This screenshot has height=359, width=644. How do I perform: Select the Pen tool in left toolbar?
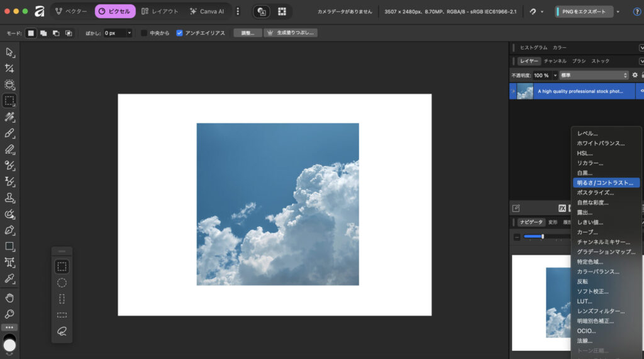point(9,230)
